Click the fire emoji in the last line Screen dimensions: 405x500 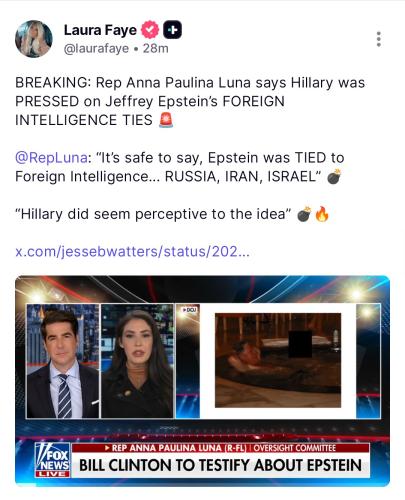point(322,214)
